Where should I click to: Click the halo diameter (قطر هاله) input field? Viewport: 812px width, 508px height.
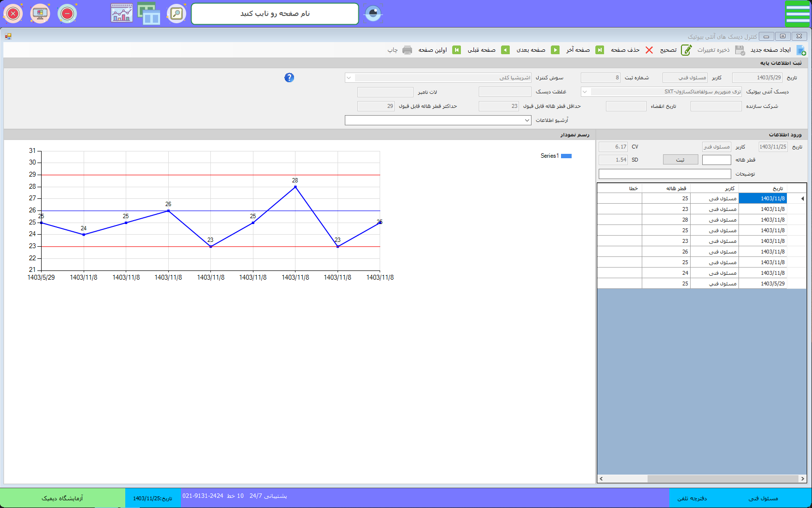[716, 160]
